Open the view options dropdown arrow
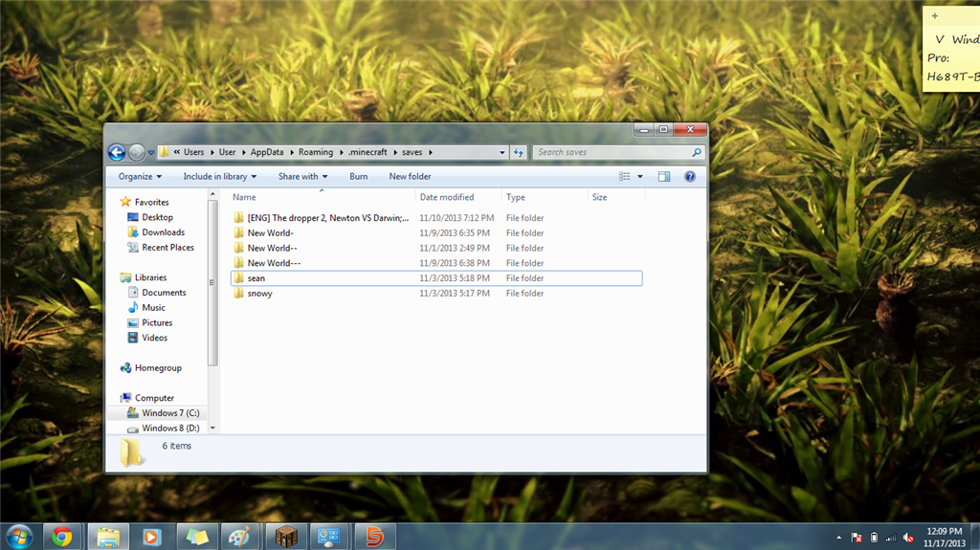The image size is (980, 550). (640, 177)
